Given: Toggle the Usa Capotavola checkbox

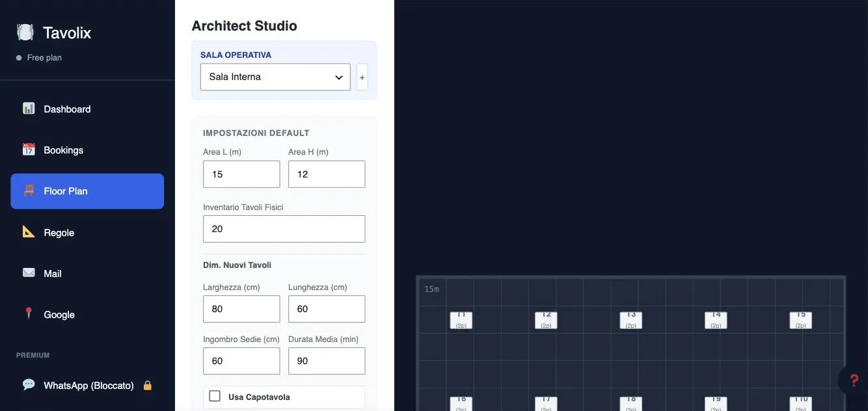Looking at the screenshot, I should pyautogui.click(x=215, y=396).
